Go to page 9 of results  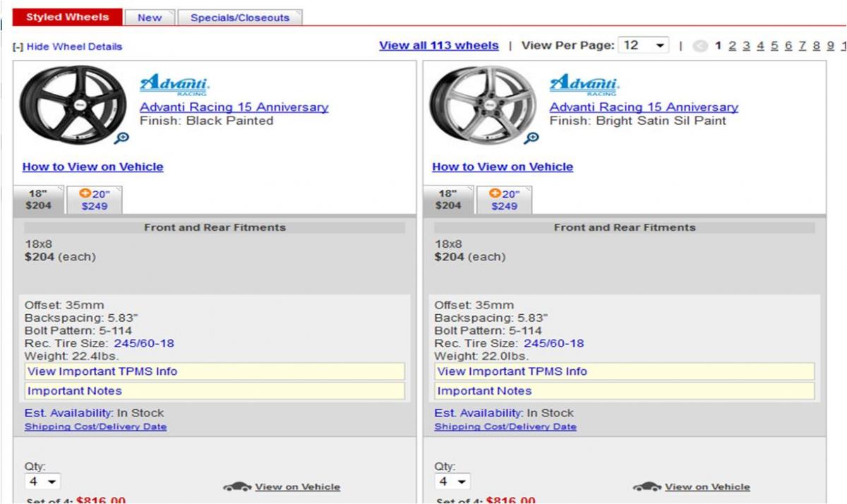831,46
